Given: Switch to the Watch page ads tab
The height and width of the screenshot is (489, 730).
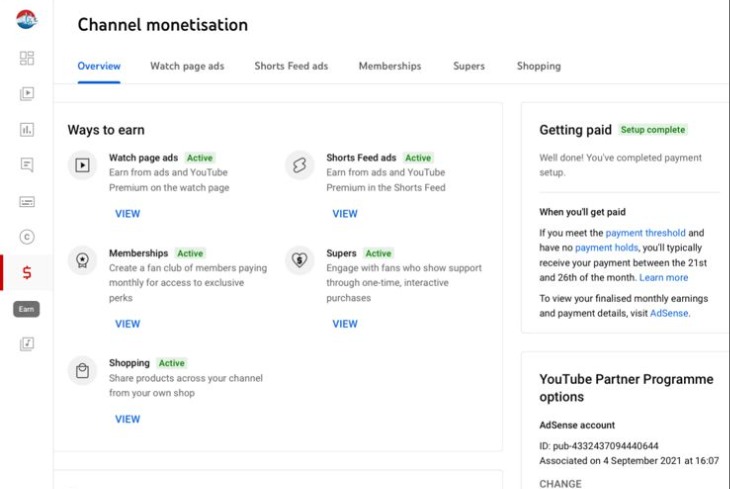Looking at the screenshot, I should pos(187,66).
